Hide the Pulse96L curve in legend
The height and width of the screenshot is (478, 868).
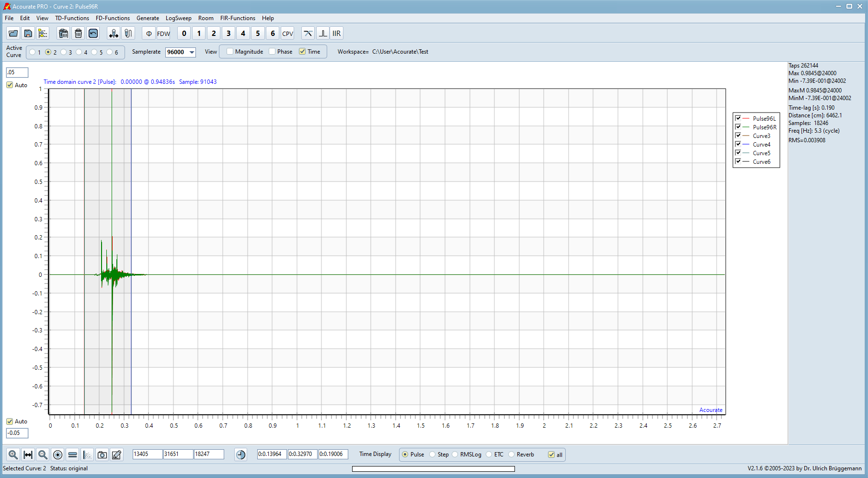(x=738, y=118)
